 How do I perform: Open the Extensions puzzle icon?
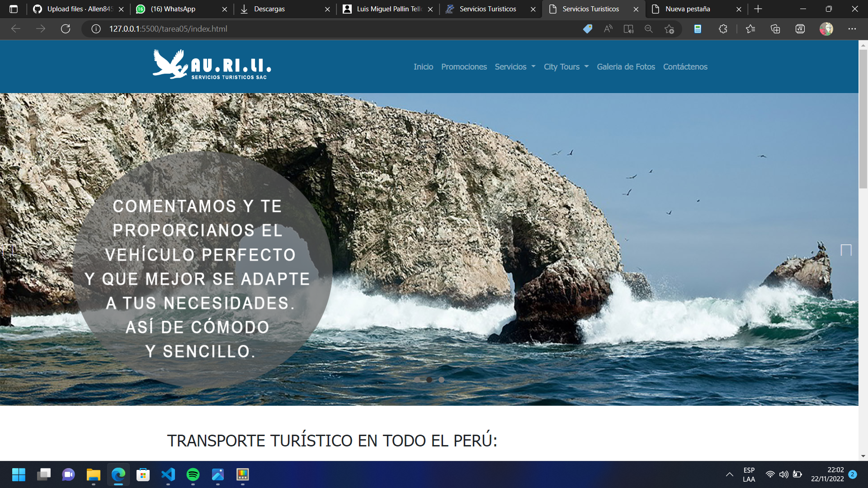pyautogui.click(x=722, y=29)
